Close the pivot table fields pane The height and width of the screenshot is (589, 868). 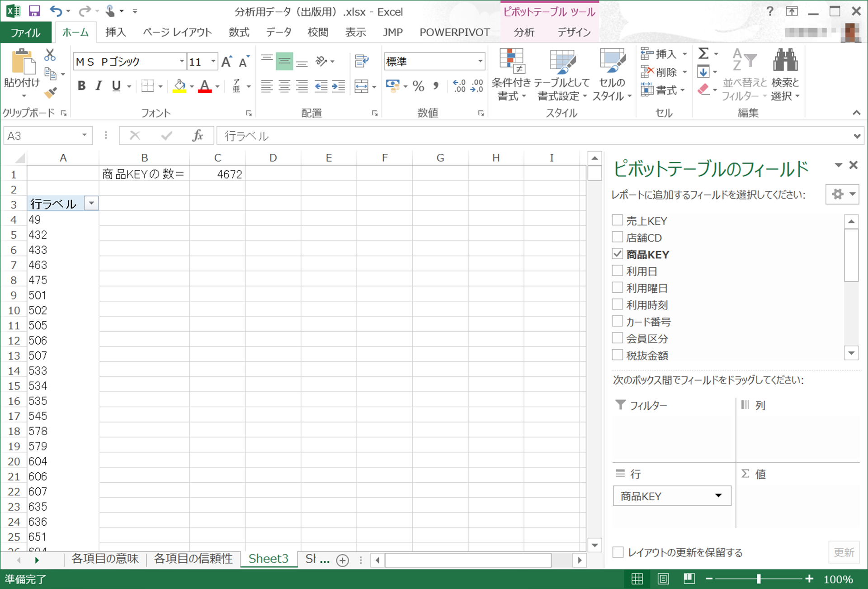coord(853,165)
